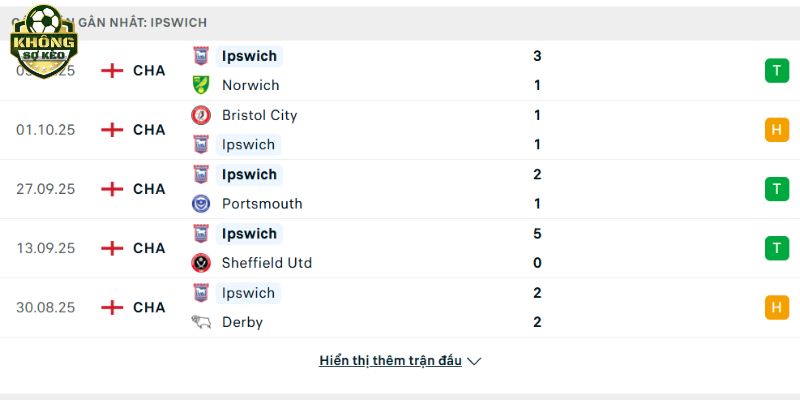The image size is (800, 400).
Task: Click the 5 score in Sheffield Utd match
Action: click(x=538, y=233)
